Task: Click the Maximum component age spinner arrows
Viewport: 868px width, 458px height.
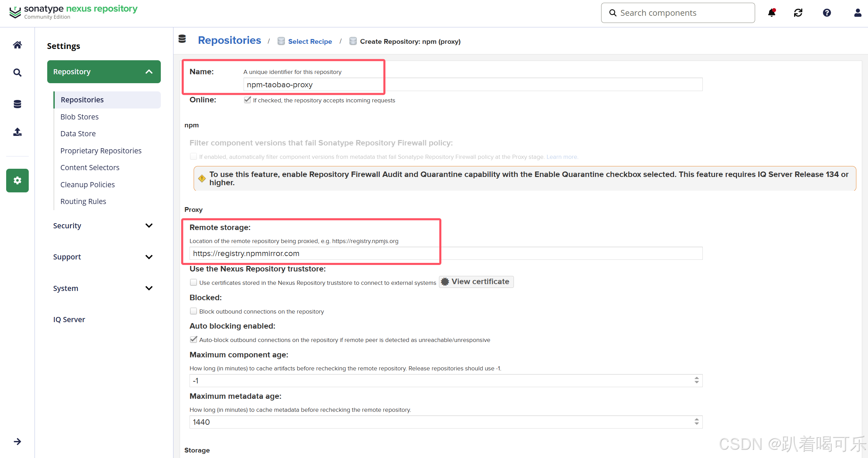Action: (697, 380)
